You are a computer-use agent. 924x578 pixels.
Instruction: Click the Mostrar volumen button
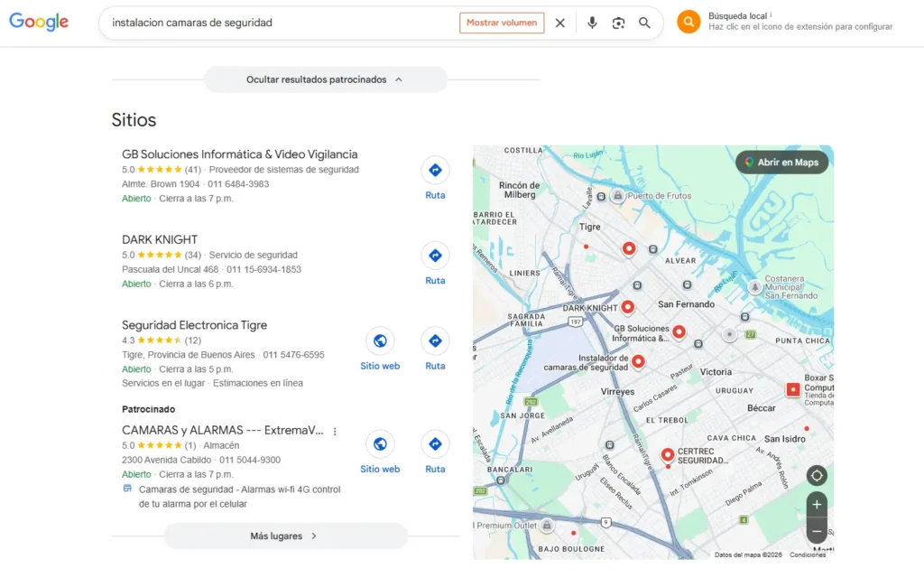[x=502, y=23]
